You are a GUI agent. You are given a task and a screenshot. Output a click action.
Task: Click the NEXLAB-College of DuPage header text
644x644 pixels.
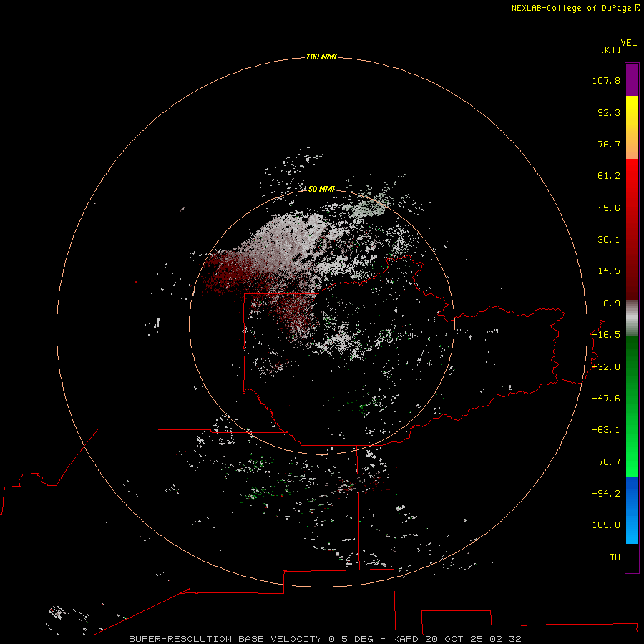click(x=571, y=8)
